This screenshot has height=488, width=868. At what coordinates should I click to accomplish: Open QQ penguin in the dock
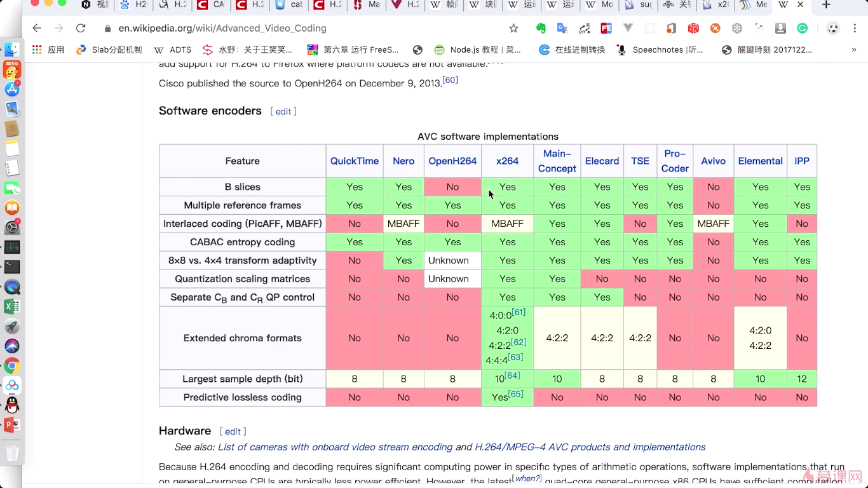click(12, 405)
